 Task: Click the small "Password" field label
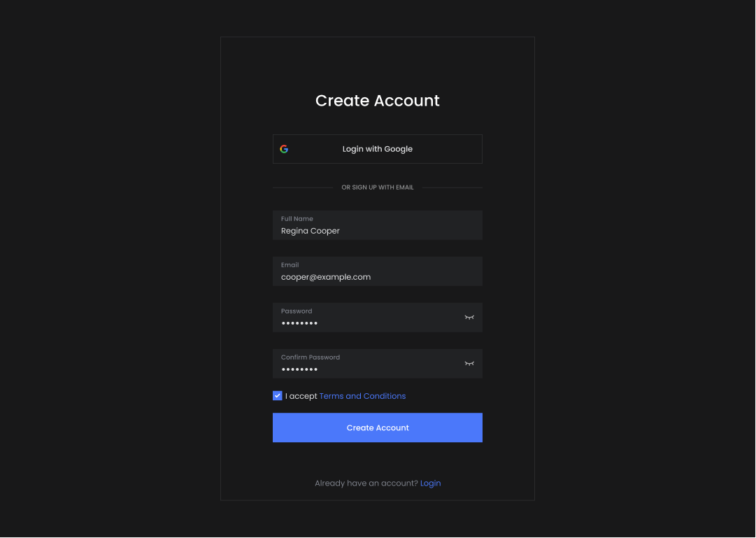(297, 311)
